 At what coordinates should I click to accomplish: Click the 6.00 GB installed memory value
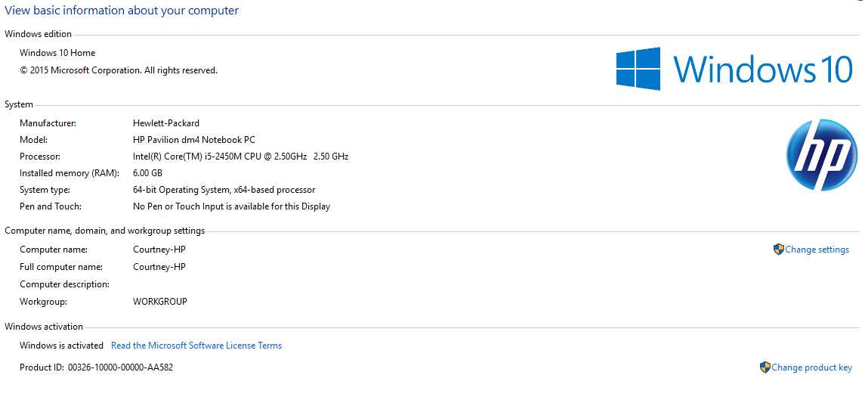point(147,173)
